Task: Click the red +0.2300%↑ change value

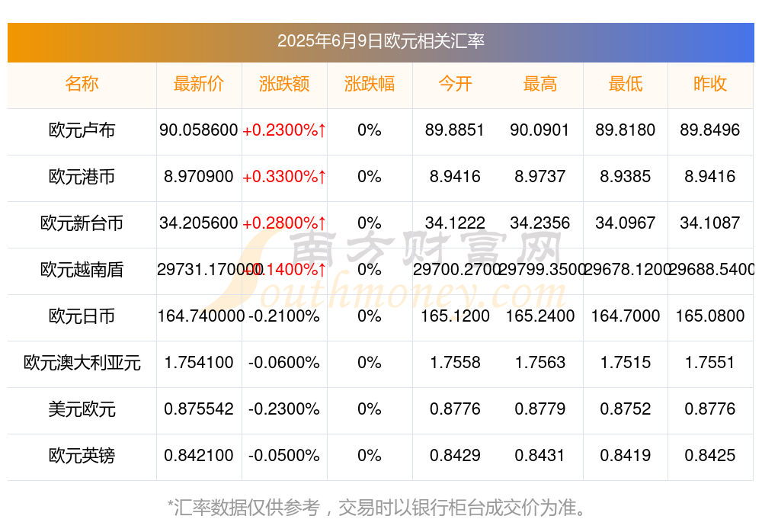Action: coord(284,130)
